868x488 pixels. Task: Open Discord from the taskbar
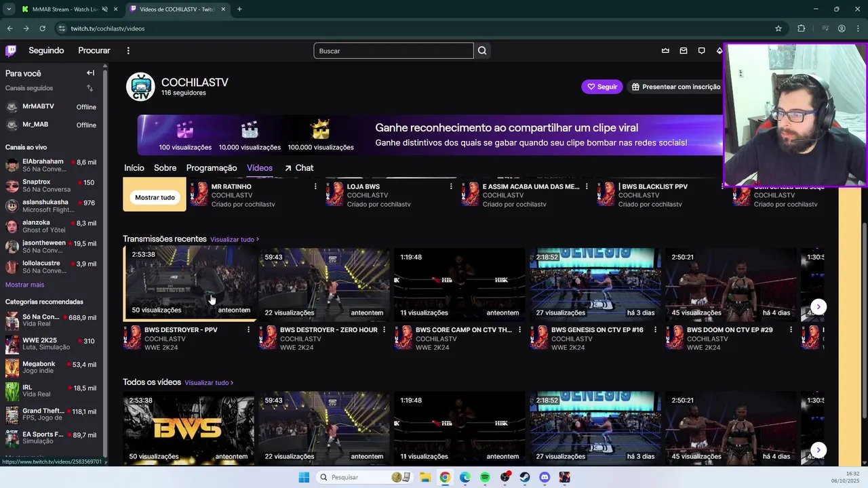[545, 477]
